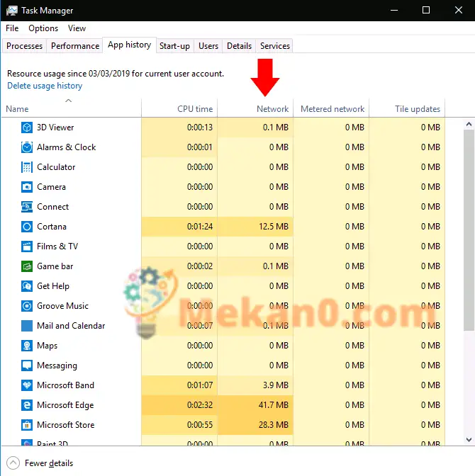This screenshot has width=475, height=476.
Task: Sort by the Network column header
Action: pos(255,108)
